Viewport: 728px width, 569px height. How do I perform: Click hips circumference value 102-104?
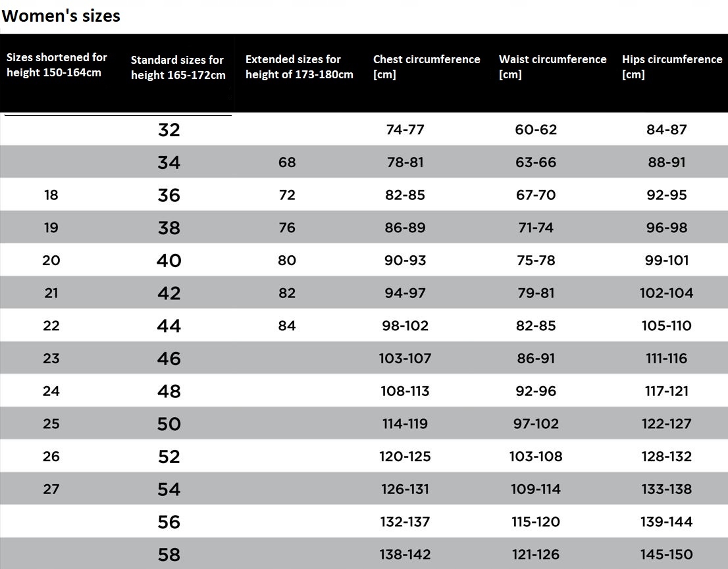[x=666, y=293]
